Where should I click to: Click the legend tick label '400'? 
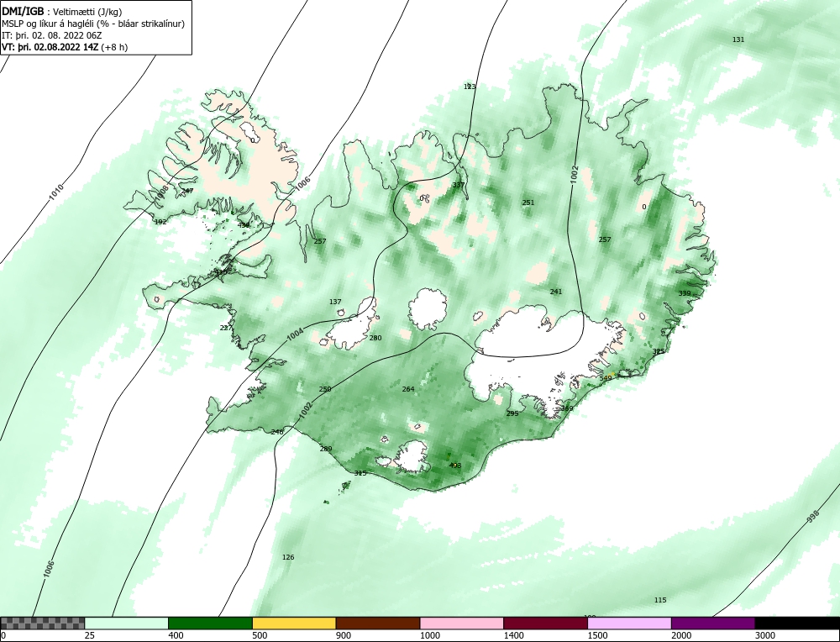pyautogui.click(x=176, y=635)
